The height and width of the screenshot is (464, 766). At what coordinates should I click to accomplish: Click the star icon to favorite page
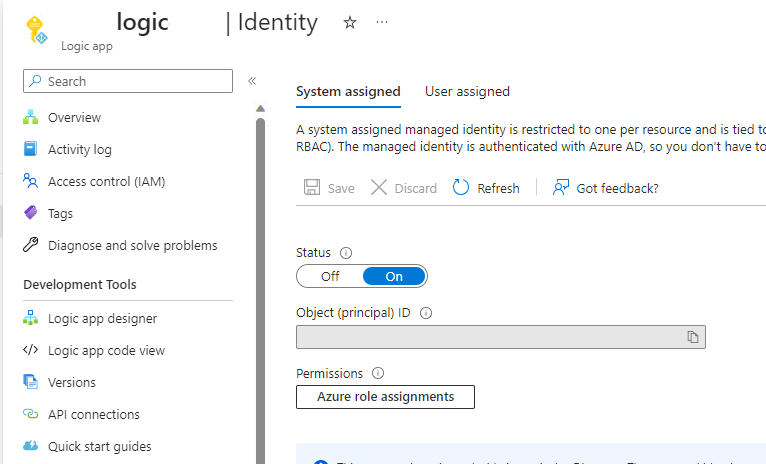(x=350, y=22)
